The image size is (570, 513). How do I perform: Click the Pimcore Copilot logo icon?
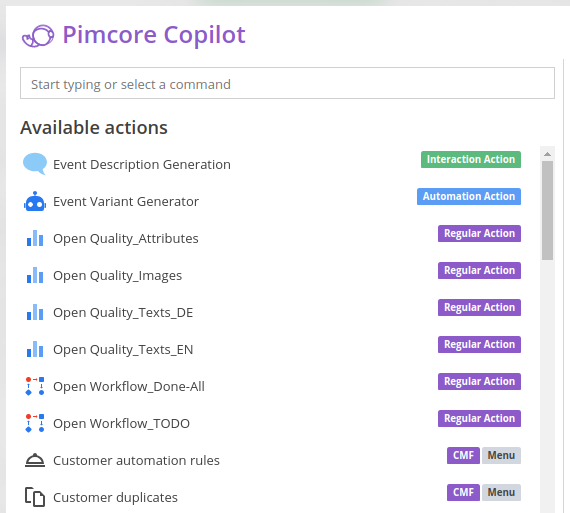[x=38, y=36]
